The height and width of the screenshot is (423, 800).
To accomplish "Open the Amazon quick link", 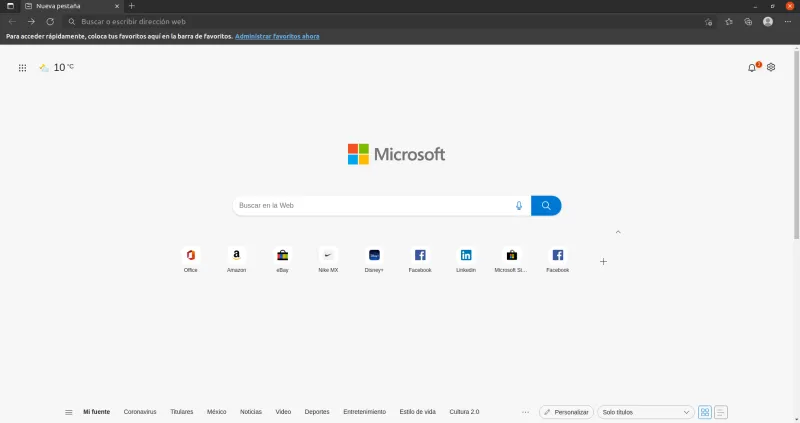I will tap(236, 260).
